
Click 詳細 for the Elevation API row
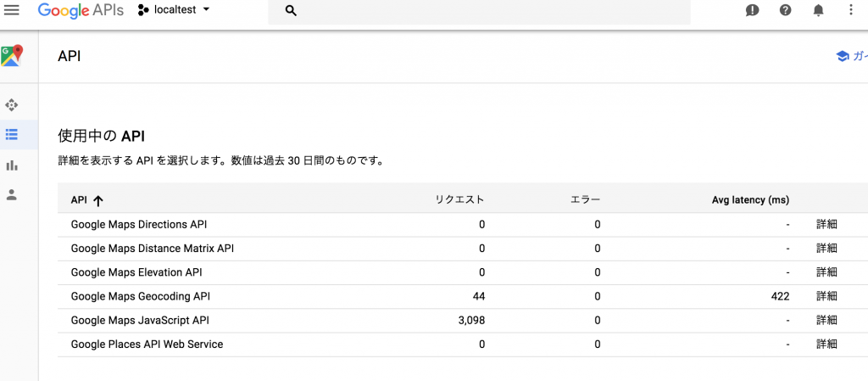[826, 272]
